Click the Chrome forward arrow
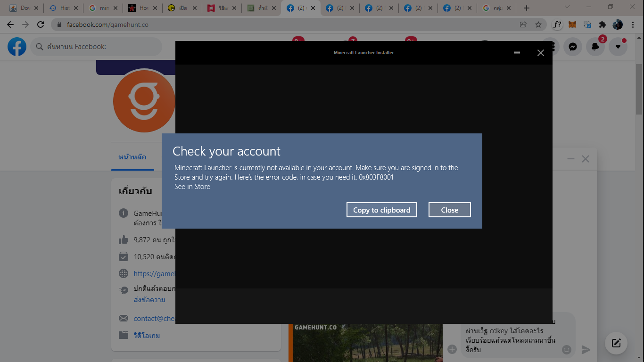644x362 pixels. pos(25,25)
